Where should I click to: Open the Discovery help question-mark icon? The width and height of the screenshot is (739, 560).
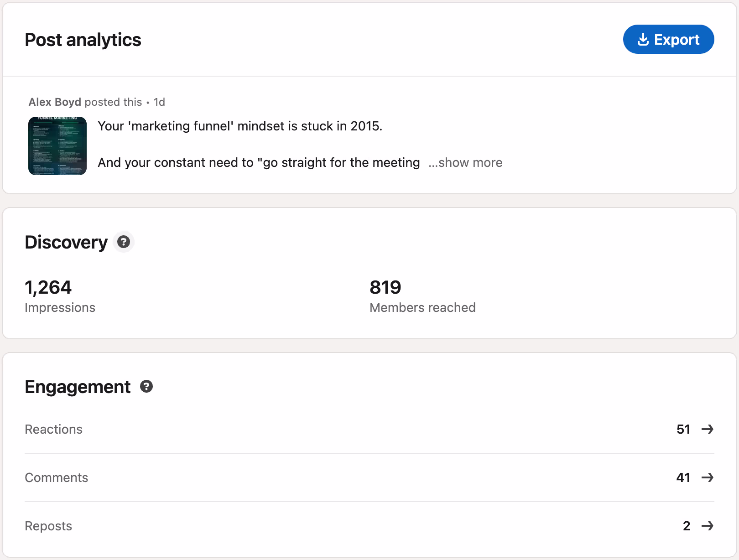[123, 242]
